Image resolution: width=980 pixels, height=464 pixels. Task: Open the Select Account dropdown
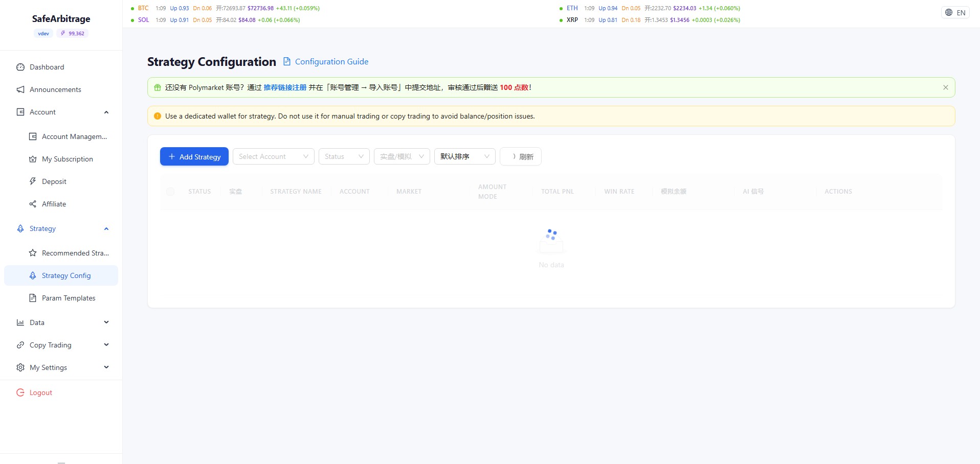point(273,156)
